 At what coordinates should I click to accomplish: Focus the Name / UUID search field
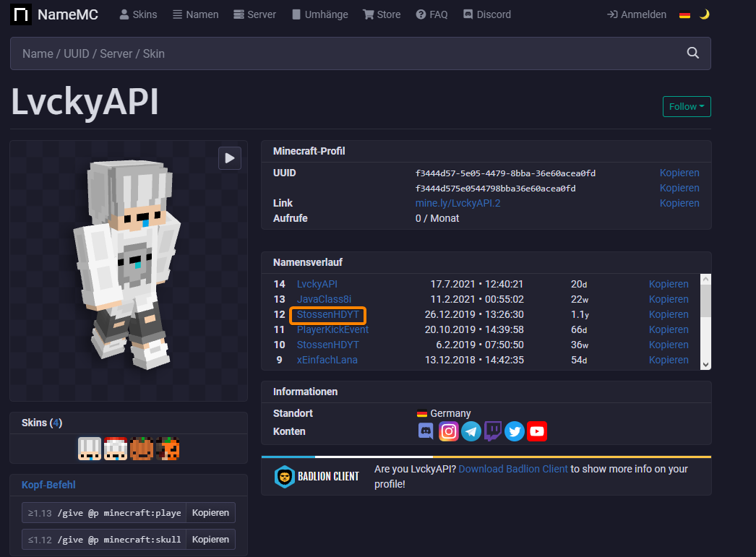[x=347, y=53]
